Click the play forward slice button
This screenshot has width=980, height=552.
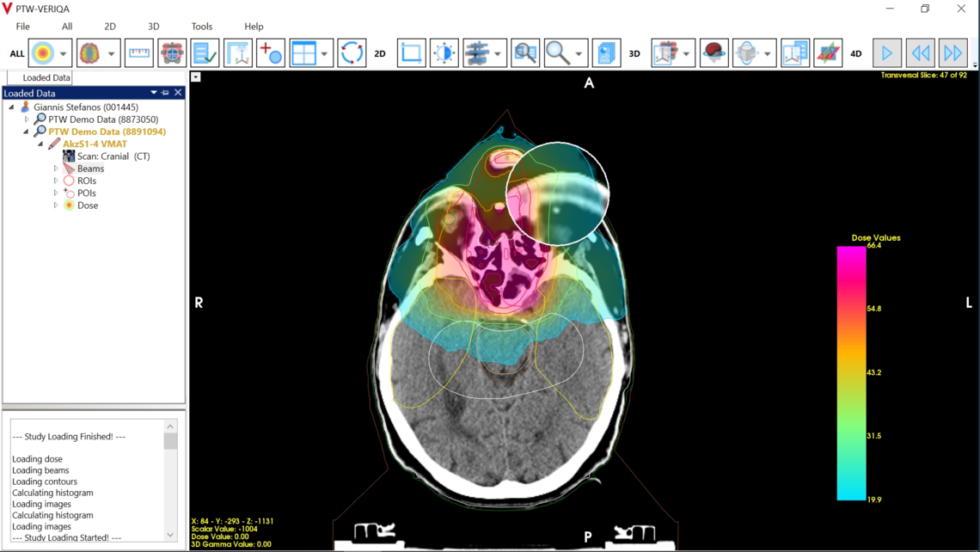click(x=886, y=52)
